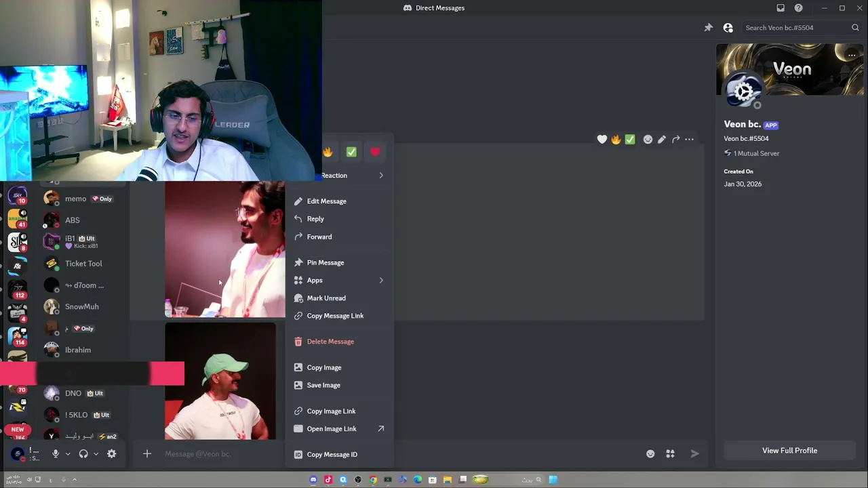The width and height of the screenshot is (868, 488).
Task: Open the server with 112 badge
Action: pyautogui.click(x=18, y=289)
